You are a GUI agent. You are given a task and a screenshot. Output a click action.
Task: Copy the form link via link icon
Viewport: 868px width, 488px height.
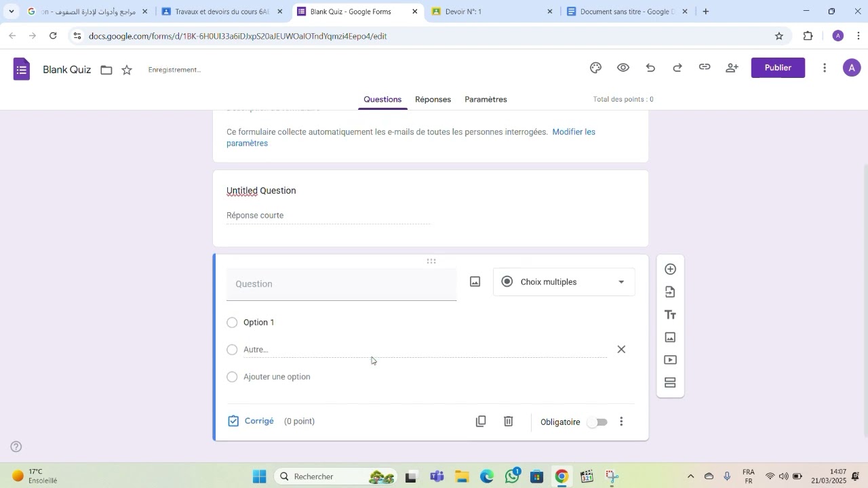(x=705, y=68)
